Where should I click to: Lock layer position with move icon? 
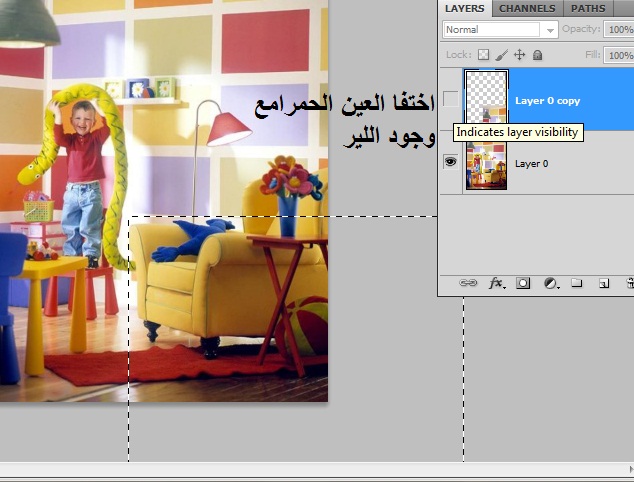519,56
